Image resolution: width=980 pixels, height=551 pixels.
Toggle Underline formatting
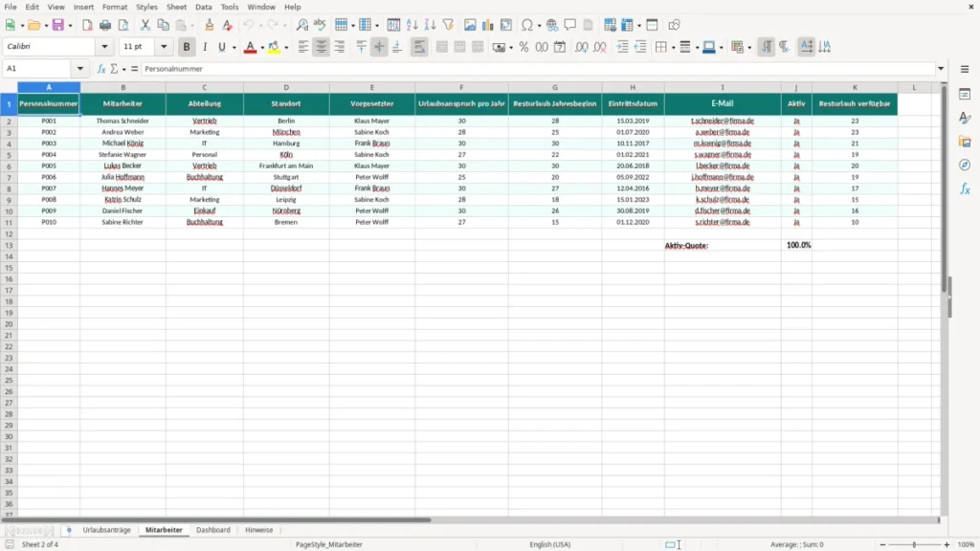221,47
